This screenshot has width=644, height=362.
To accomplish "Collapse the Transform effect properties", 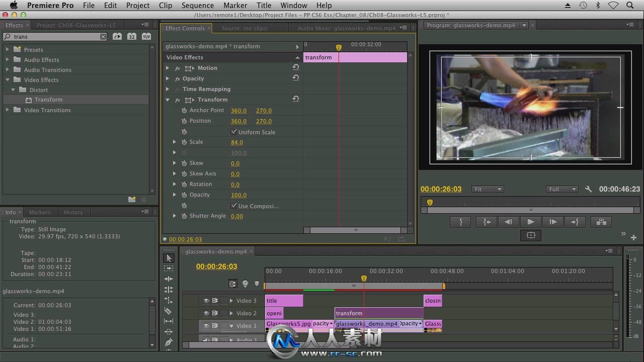I will [x=168, y=100].
